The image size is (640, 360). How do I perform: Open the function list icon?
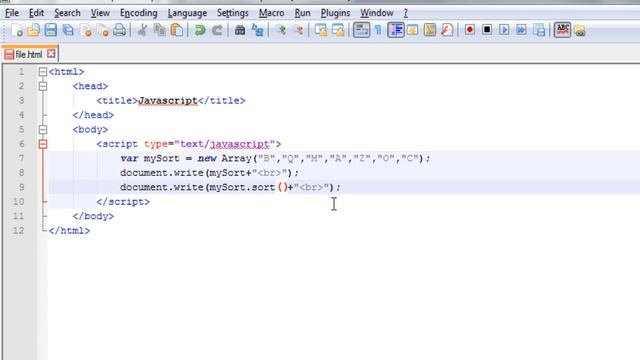[x=447, y=30]
